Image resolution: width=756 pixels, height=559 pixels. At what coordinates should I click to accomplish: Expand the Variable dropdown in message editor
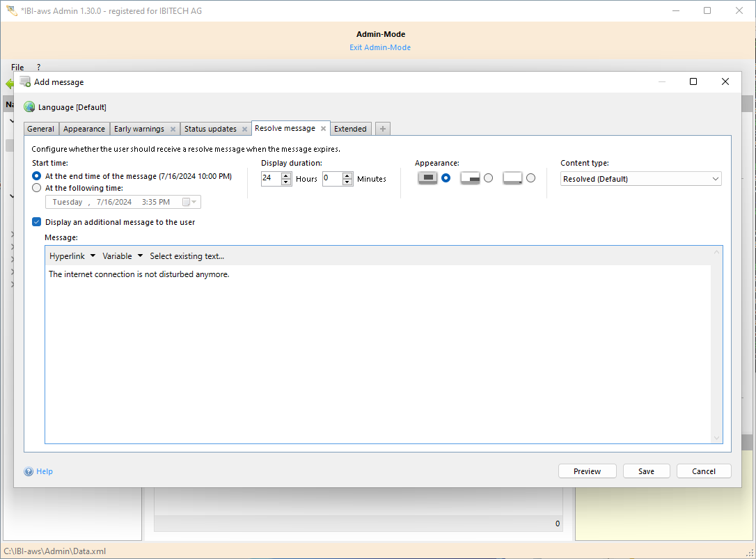123,256
